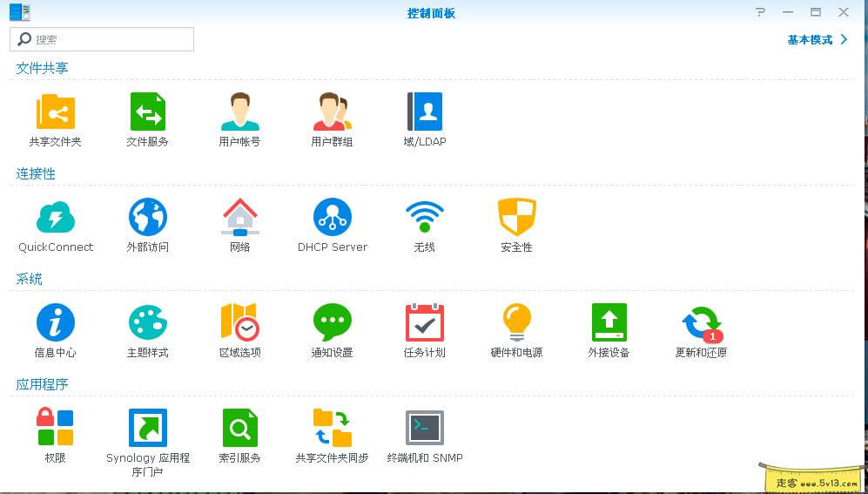This screenshot has width=868, height=494.
Task: Open 文件服务 file services
Action: pos(147,112)
